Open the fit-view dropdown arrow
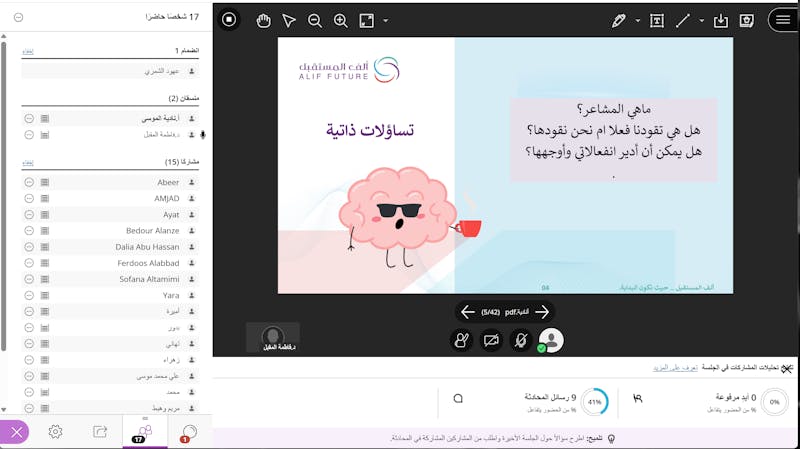This screenshot has width=800, height=449. coord(386,20)
